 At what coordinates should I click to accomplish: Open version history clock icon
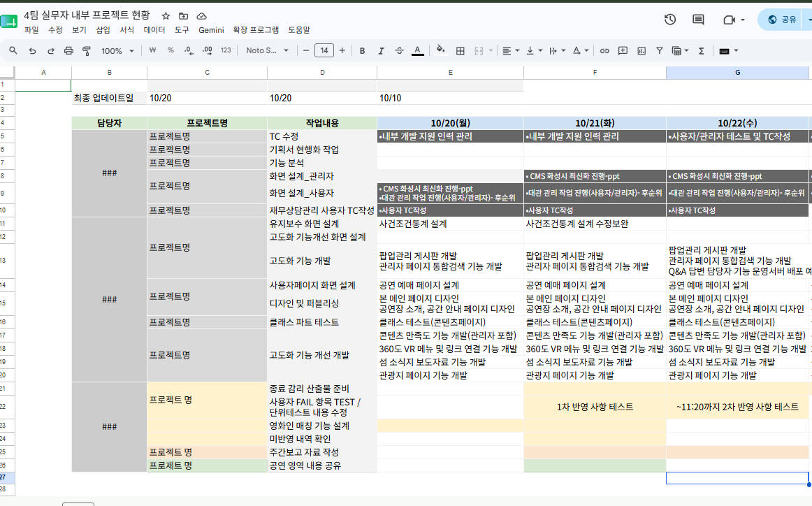click(670, 20)
